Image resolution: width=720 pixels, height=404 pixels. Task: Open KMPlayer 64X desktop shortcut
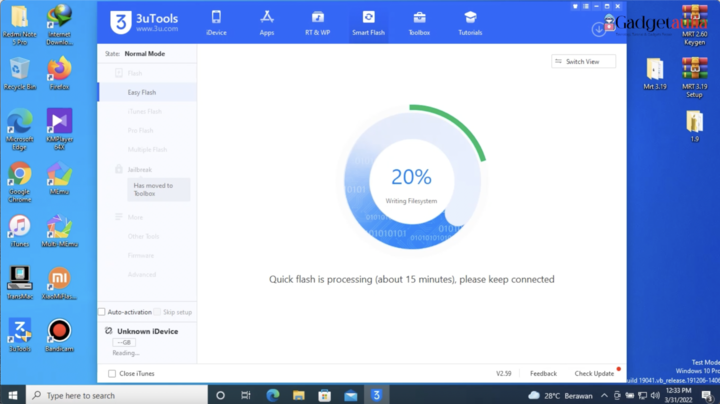[x=59, y=130]
